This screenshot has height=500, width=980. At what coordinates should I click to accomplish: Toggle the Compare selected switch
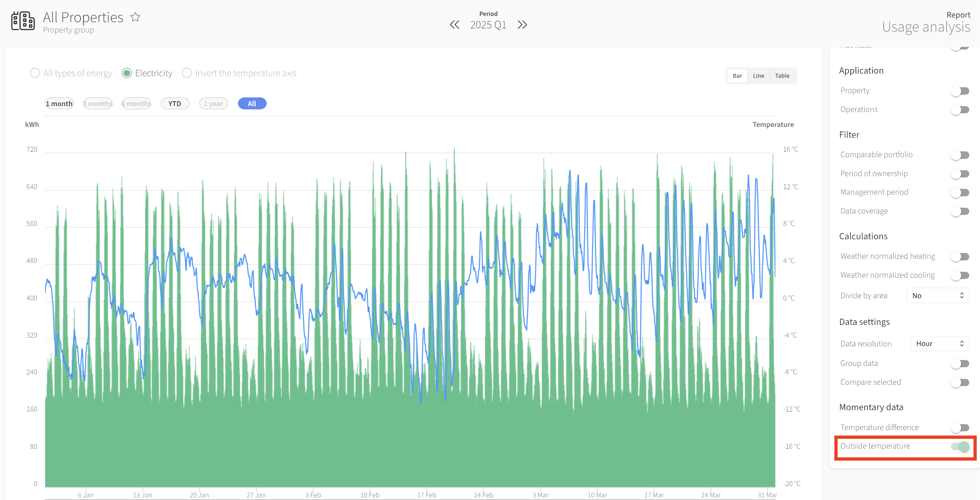959,382
